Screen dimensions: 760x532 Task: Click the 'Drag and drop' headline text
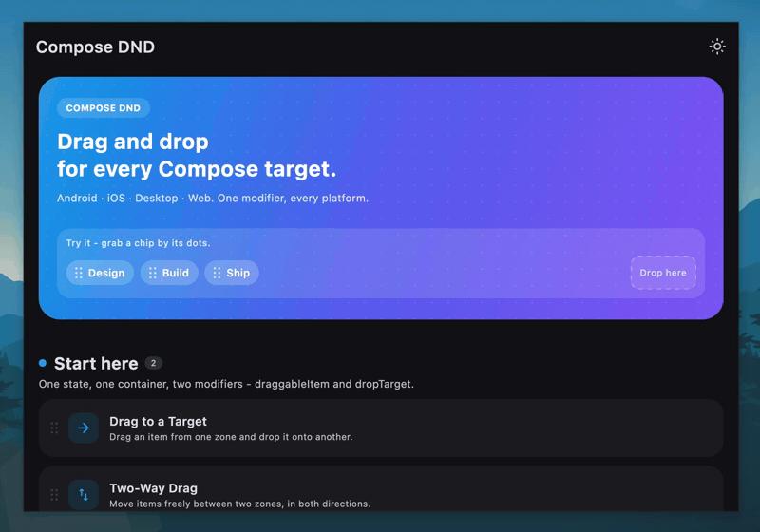133,142
